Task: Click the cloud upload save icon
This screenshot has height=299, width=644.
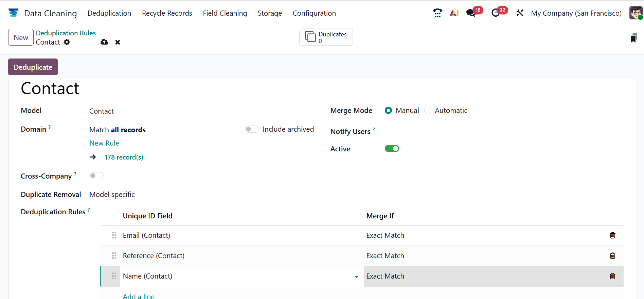Action: point(104,42)
